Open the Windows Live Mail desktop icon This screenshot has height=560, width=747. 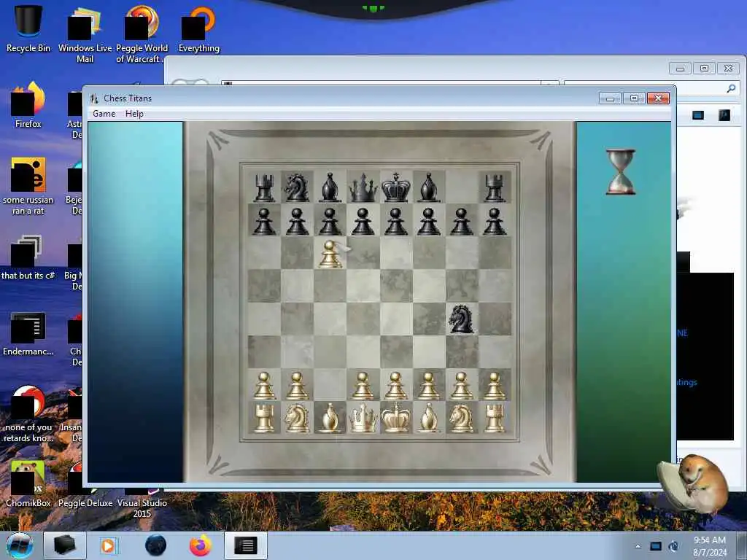tap(85, 34)
